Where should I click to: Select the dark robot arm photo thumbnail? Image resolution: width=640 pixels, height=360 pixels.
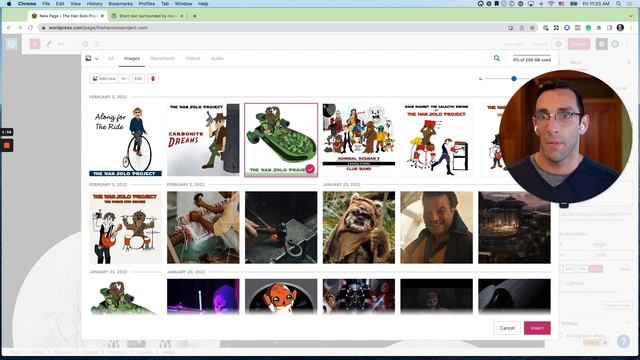(x=281, y=227)
